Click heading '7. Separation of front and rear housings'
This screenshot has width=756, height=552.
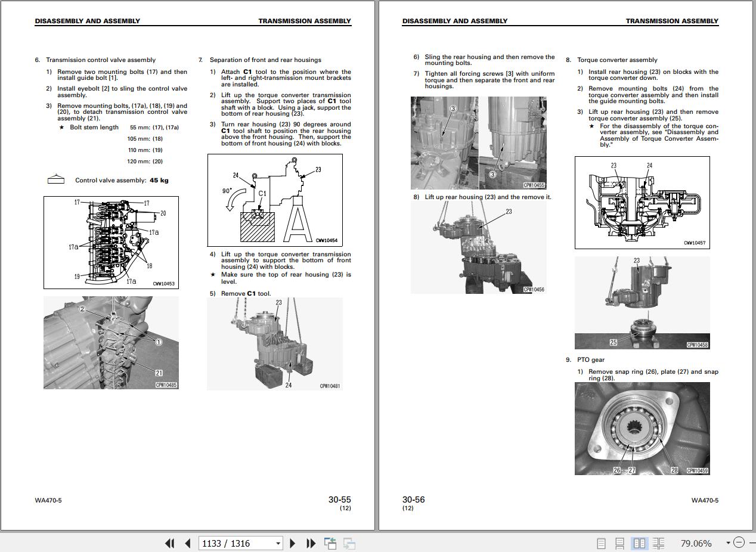[x=260, y=60]
